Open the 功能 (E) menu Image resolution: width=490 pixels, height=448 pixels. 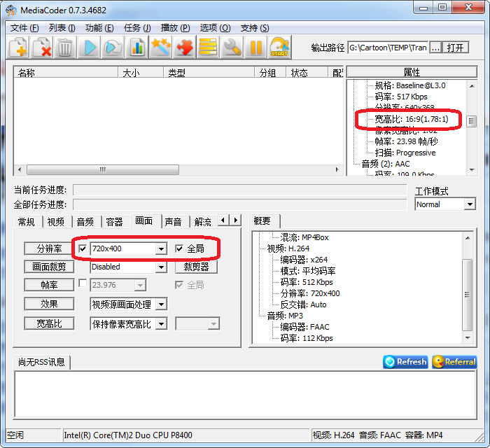(99, 28)
